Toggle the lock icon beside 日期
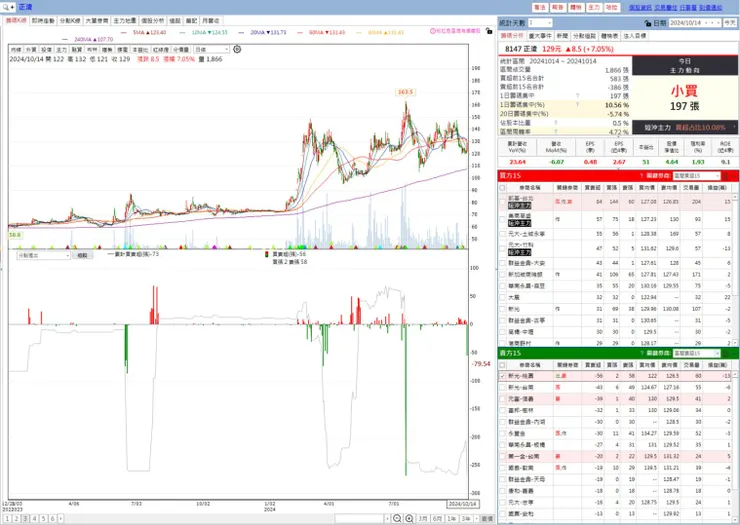 (x=648, y=23)
